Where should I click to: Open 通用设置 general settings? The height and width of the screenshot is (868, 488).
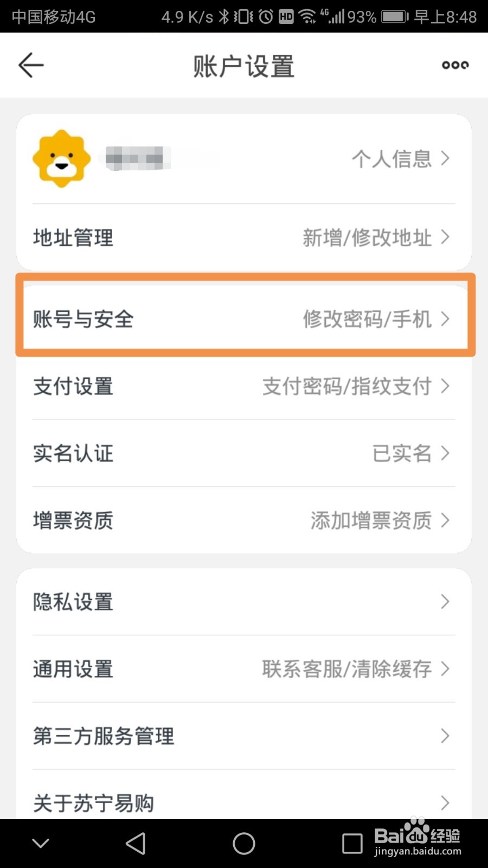coord(73,669)
